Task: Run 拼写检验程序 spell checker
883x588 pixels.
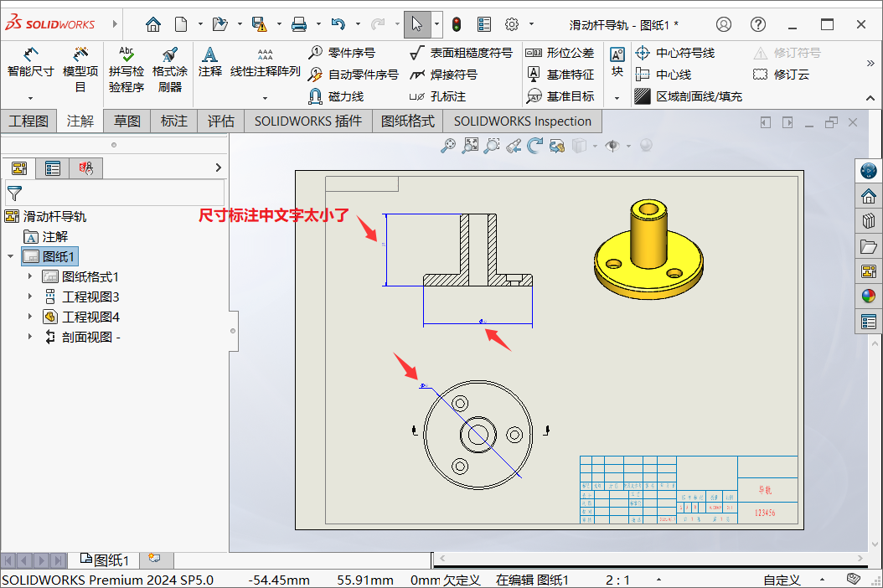Action: [x=127, y=70]
